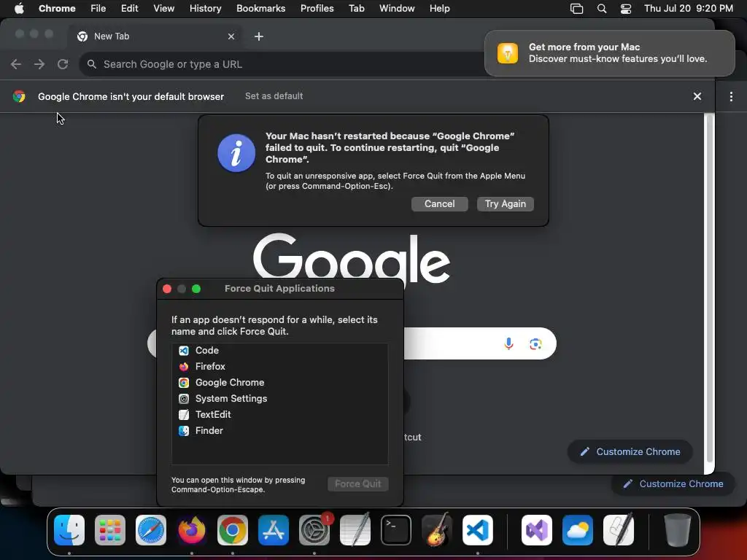The width and height of the screenshot is (747, 560).
Task: Click Chrome page vertical scrollbar
Action: (x=709, y=288)
